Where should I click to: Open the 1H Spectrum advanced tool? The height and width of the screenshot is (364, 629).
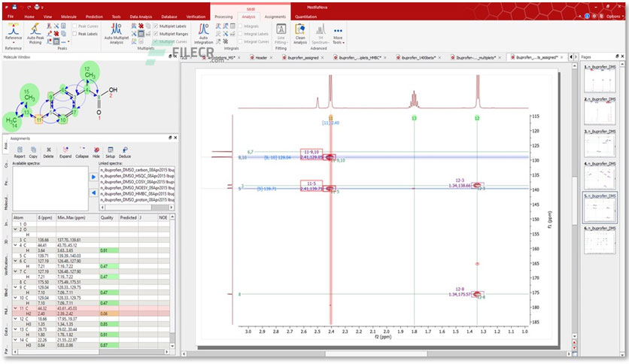[x=320, y=33]
